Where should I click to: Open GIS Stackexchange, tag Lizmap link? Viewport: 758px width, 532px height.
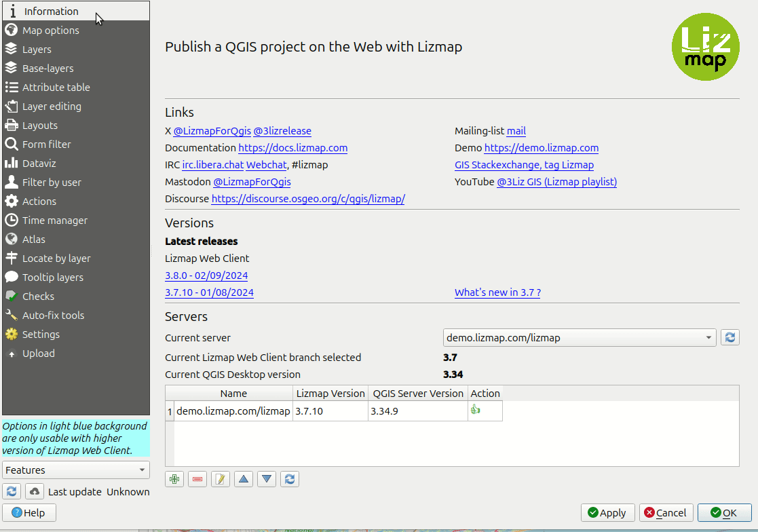tap(524, 165)
